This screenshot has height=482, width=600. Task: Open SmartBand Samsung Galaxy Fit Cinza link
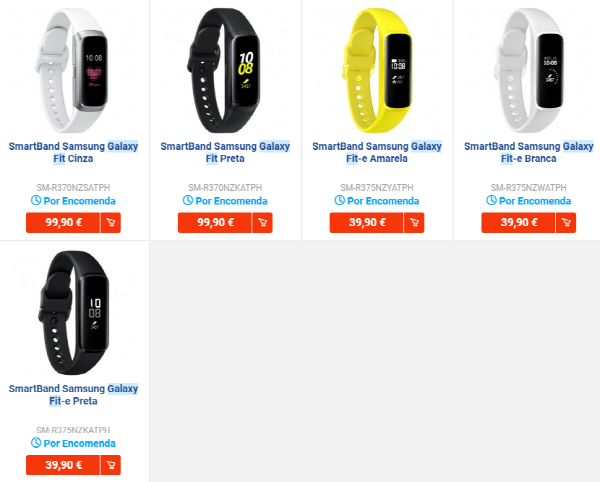(73, 152)
